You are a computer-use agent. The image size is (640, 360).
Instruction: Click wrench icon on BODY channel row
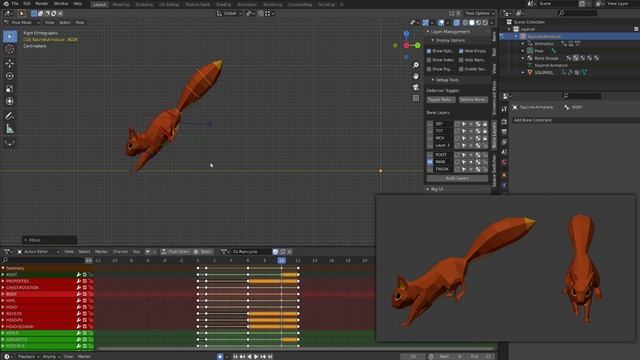78,294
